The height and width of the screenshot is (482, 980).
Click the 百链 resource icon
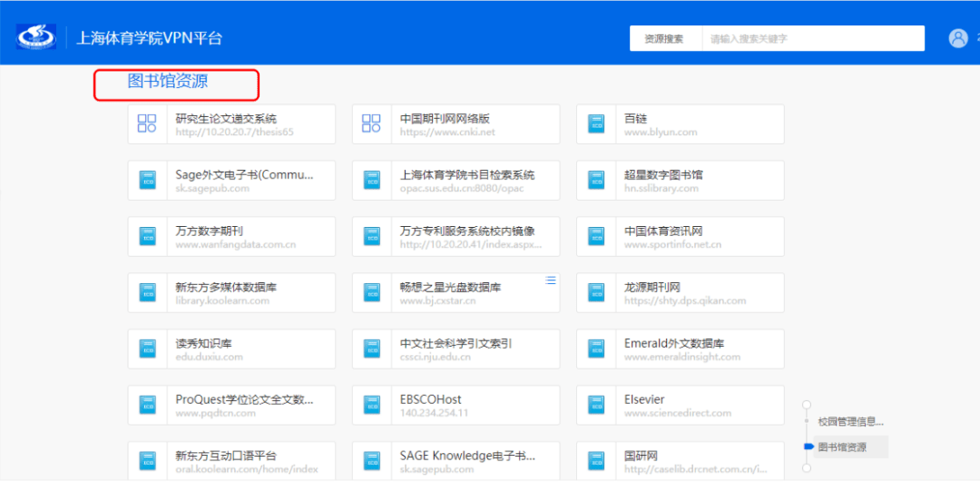click(596, 123)
